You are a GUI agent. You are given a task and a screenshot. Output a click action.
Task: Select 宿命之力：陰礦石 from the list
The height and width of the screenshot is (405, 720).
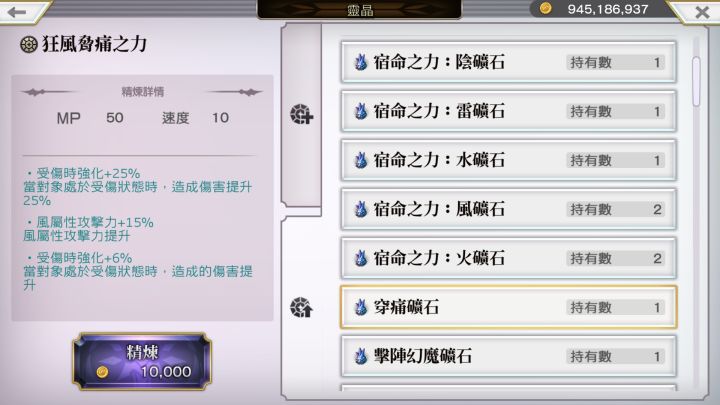tap(508, 62)
